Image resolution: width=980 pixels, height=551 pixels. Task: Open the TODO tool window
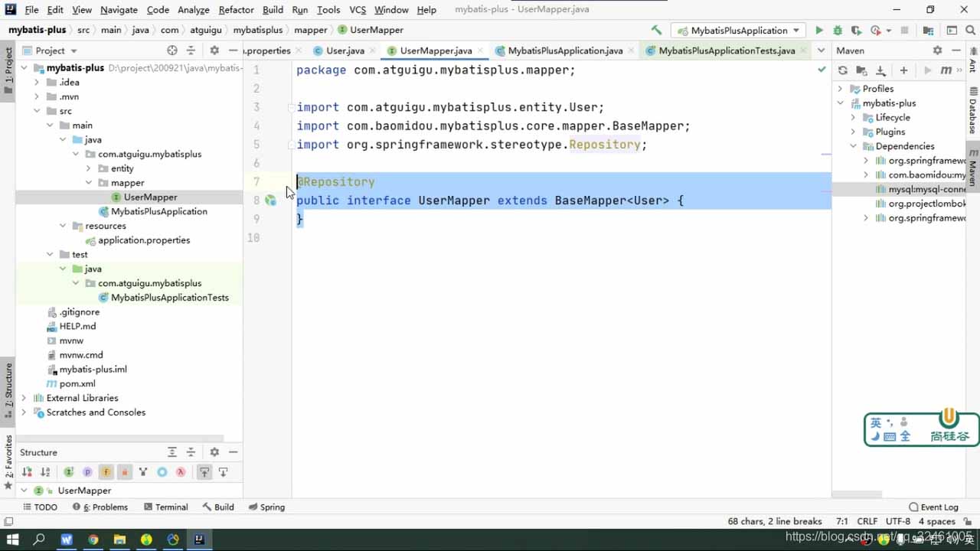[40, 507]
